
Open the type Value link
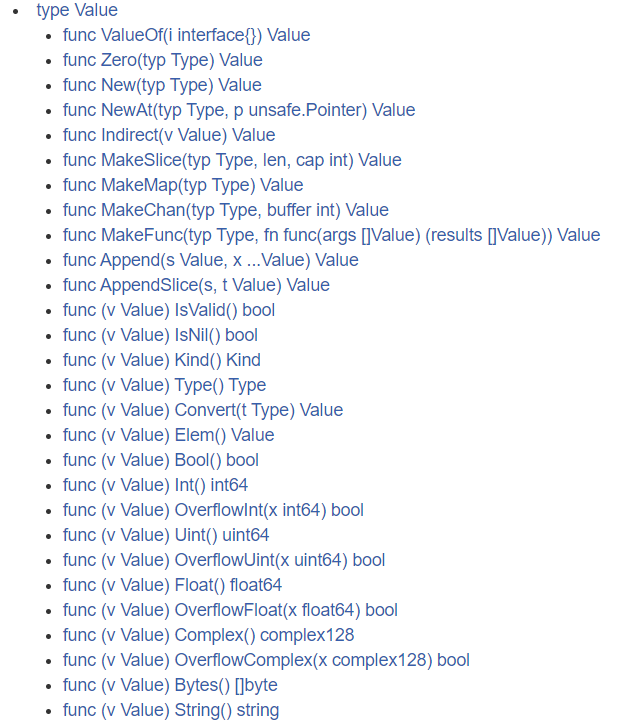pyautogui.click(x=77, y=10)
